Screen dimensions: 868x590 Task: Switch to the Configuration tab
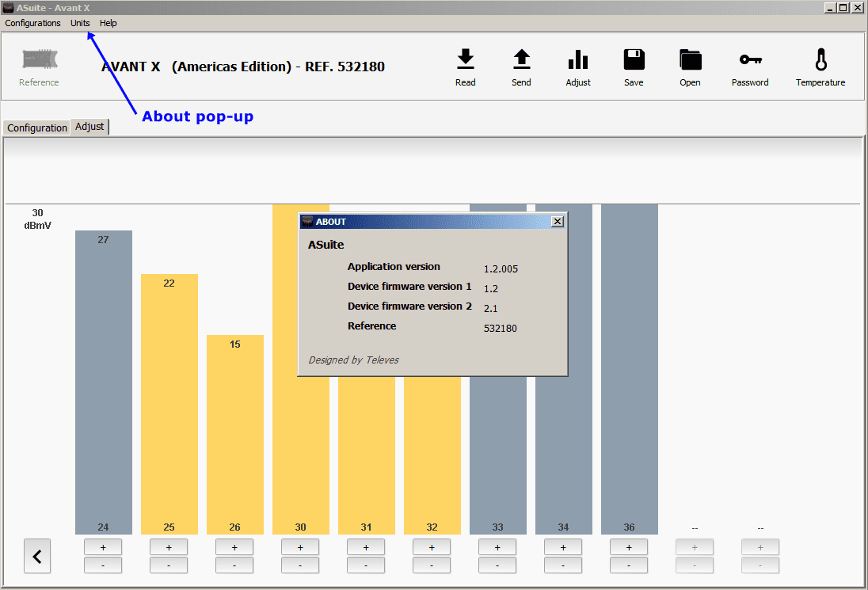click(x=37, y=128)
